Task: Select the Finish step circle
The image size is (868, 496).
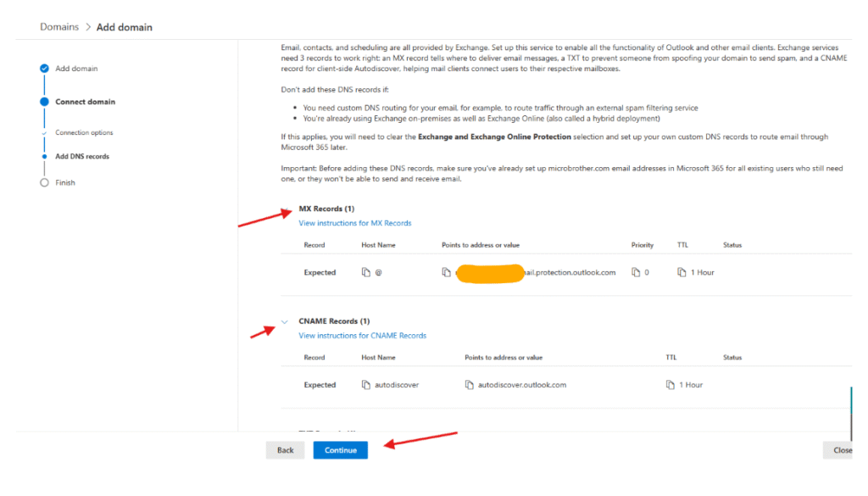Action: tap(44, 182)
